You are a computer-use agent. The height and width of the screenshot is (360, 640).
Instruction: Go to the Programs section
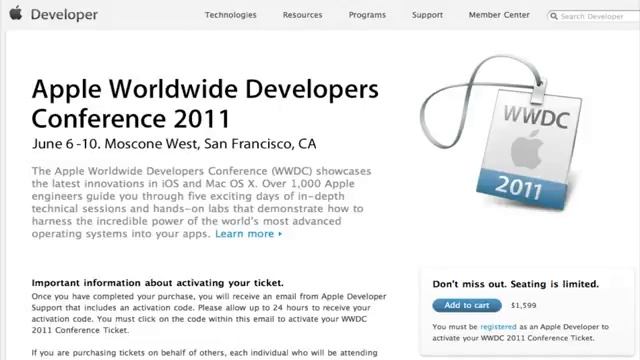click(367, 15)
